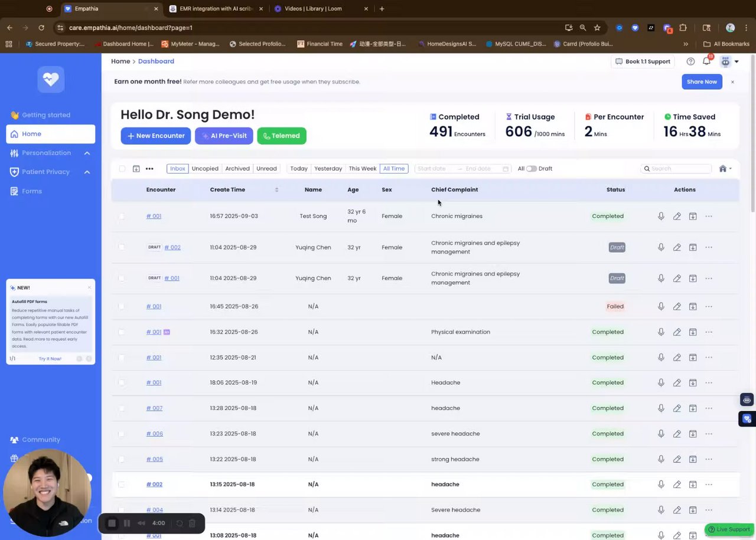Open Live Support chat

click(x=729, y=529)
